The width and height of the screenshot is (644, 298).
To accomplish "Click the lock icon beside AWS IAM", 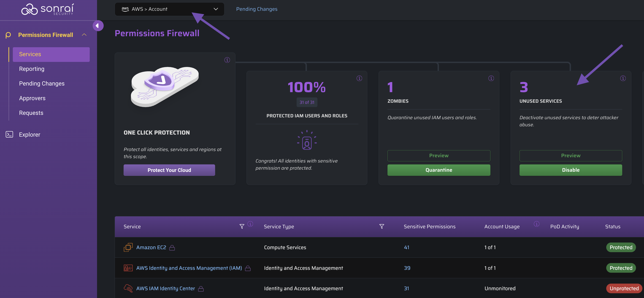I will [248, 268].
